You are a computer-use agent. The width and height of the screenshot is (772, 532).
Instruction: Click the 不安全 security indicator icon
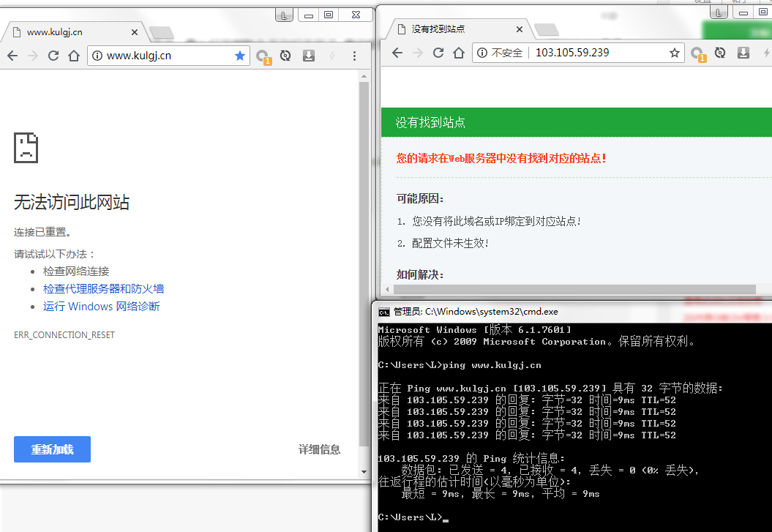click(x=483, y=52)
